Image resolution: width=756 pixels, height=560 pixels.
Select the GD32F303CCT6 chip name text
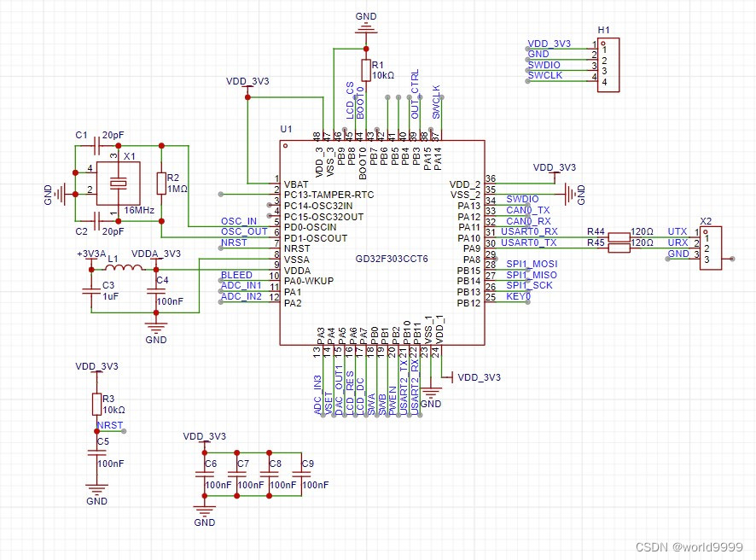click(x=392, y=259)
